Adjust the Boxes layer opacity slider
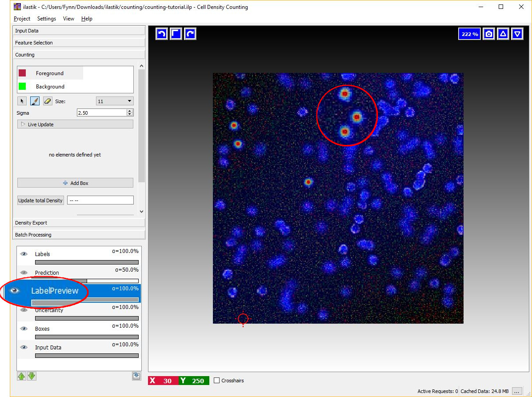The height and width of the screenshot is (397, 532). [x=87, y=337]
